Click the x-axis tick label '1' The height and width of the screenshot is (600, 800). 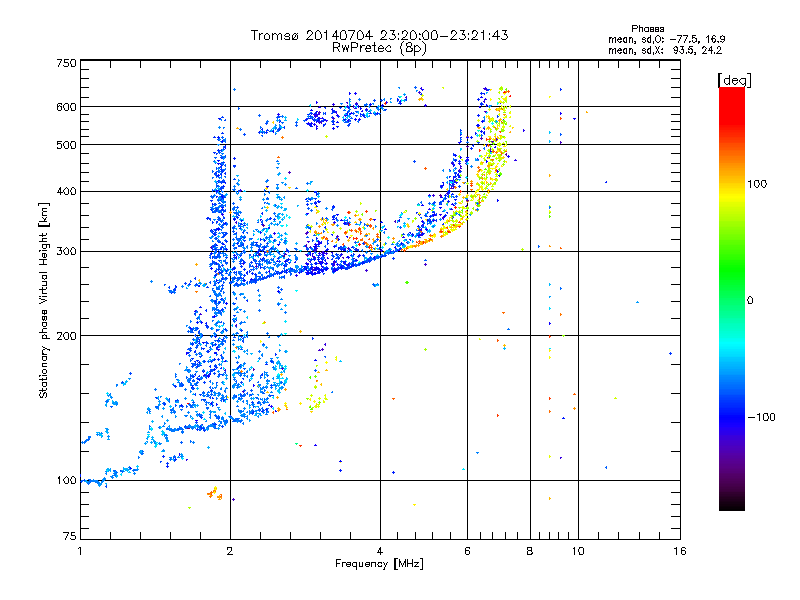point(80,551)
